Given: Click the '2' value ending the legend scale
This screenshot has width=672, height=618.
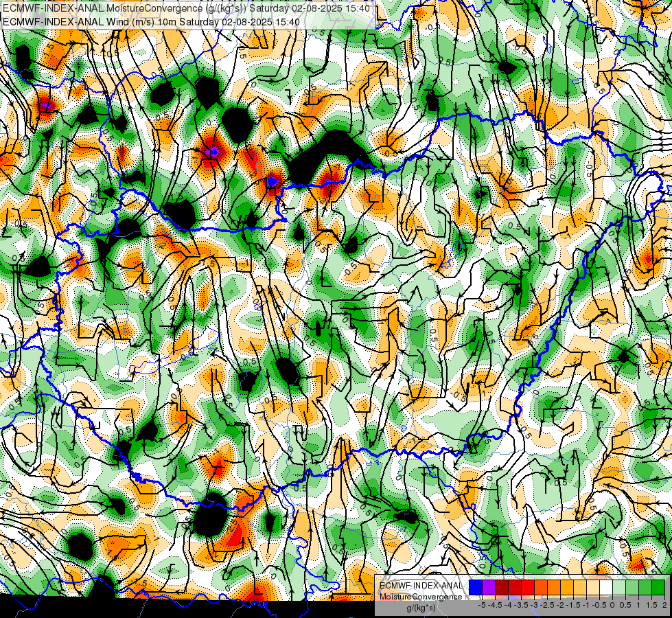Looking at the screenshot, I should point(664,605).
